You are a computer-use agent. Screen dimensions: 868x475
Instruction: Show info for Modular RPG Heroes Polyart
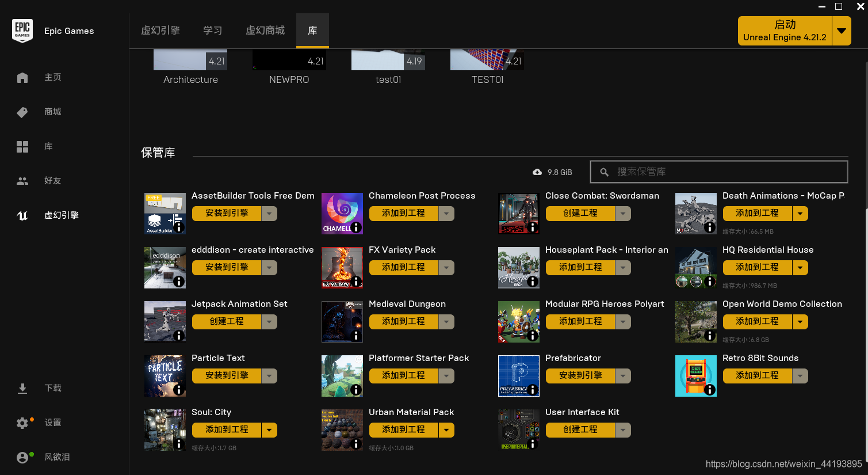click(533, 336)
